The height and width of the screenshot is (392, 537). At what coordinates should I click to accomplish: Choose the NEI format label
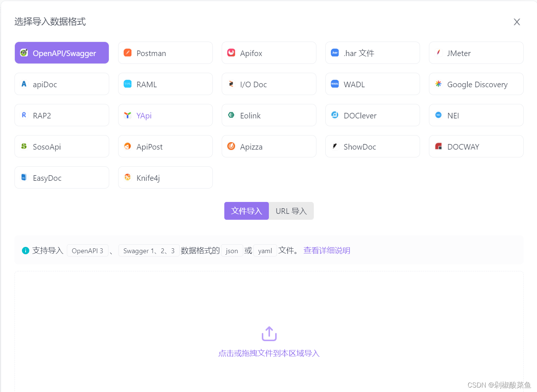pyautogui.click(x=453, y=115)
